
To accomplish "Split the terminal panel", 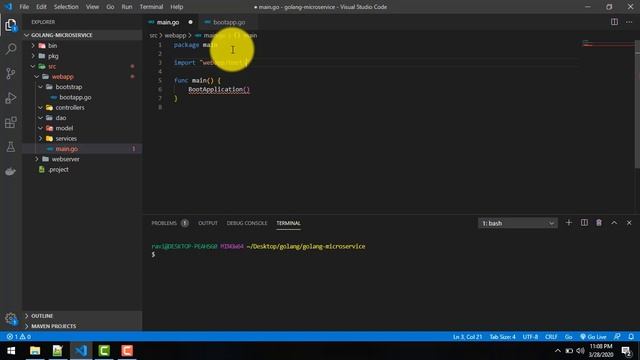I will (x=584, y=223).
